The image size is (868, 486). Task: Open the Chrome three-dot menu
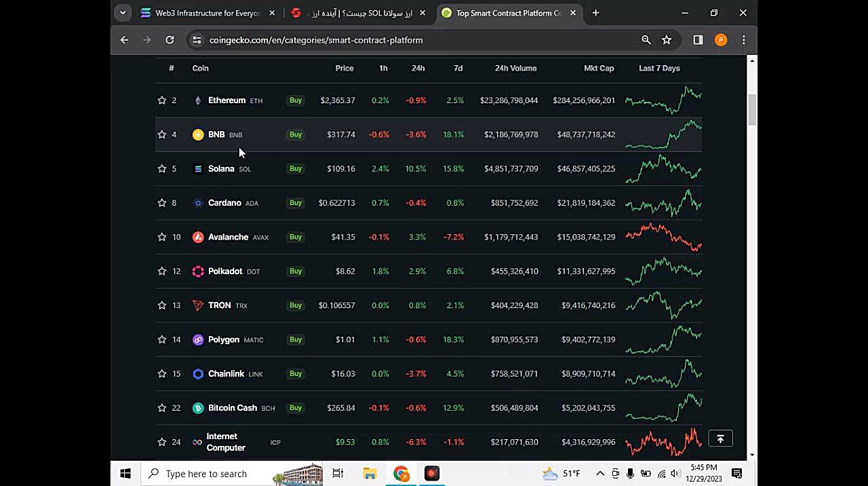coord(744,40)
